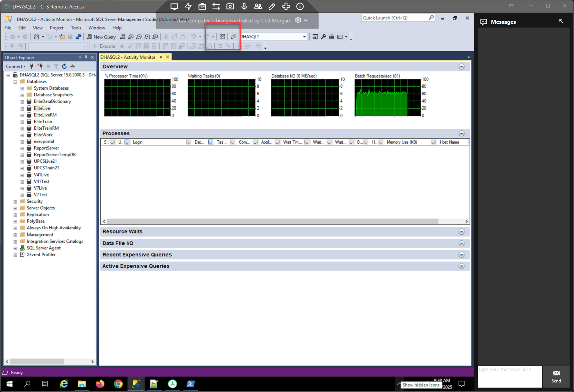Image resolution: width=574 pixels, height=392 pixels.
Task: Click the file transfer arrows icon
Action: tap(216, 6)
